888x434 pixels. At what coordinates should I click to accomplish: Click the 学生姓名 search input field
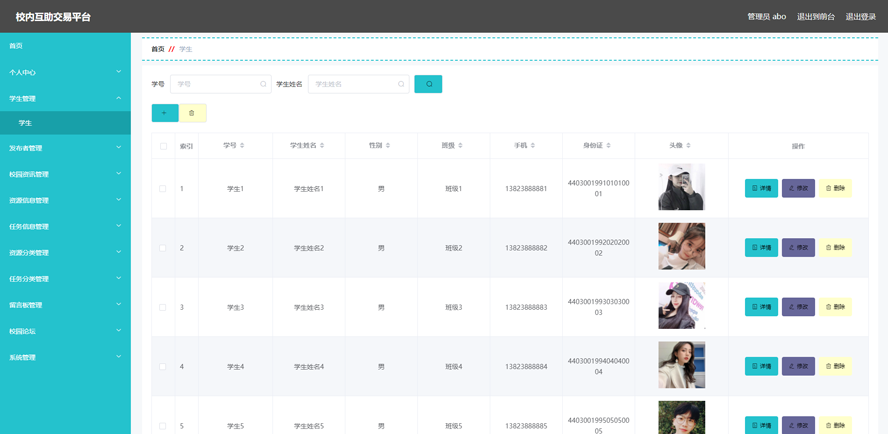tap(355, 84)
